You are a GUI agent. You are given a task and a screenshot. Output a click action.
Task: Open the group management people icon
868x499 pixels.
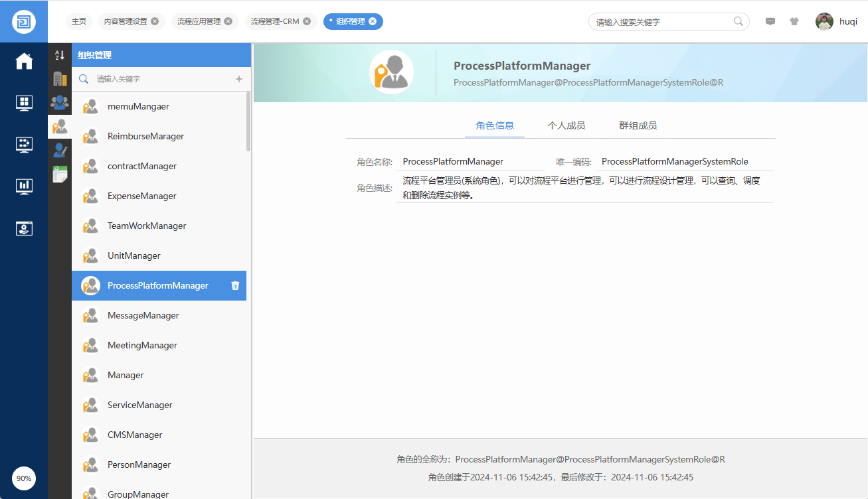coord(60,102)
